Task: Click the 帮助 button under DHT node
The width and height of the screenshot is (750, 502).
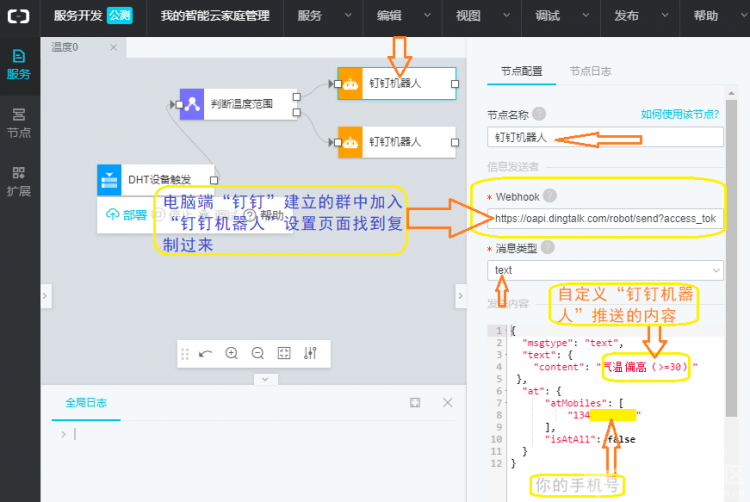Action: click(265, 215)
